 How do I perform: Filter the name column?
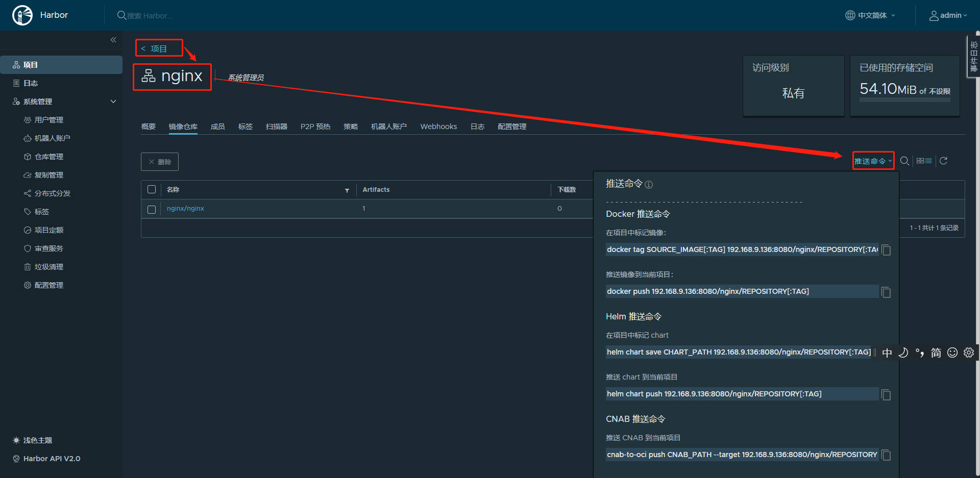pos(347,190)
